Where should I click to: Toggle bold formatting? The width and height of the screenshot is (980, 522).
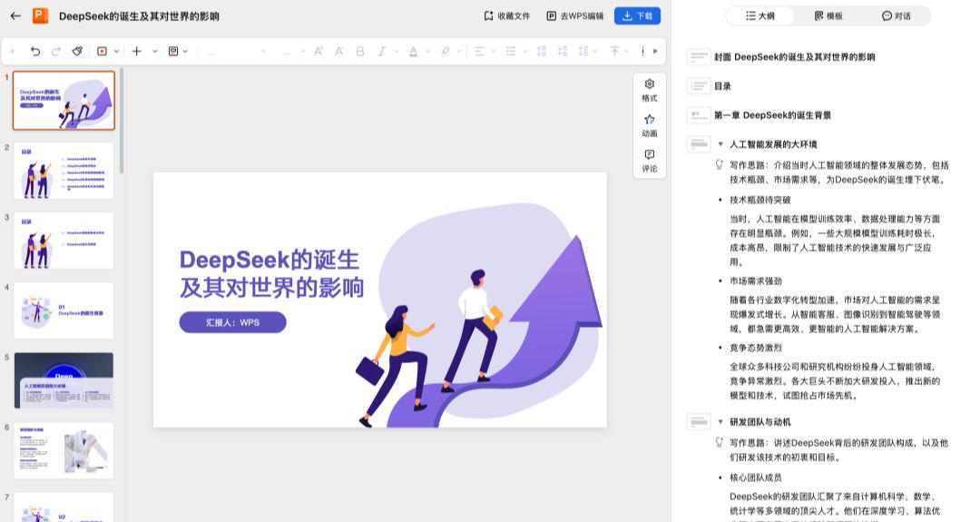click(x=360, y=51)
